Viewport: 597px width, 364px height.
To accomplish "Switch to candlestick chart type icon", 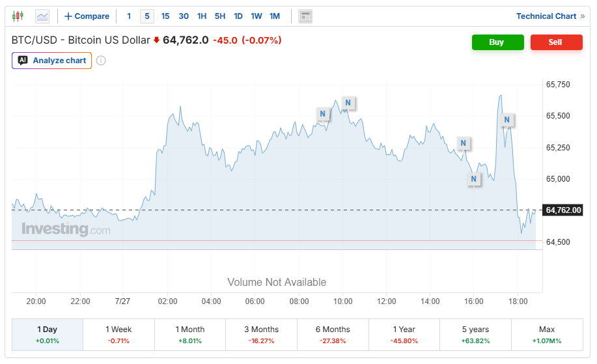I will click(18, 16).
